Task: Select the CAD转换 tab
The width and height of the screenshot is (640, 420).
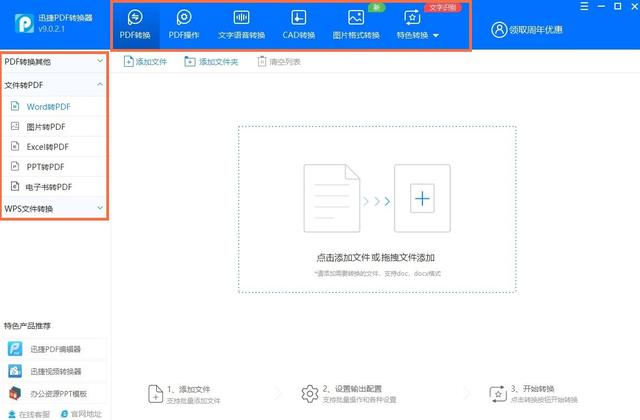Action: [x=299, y=25]
